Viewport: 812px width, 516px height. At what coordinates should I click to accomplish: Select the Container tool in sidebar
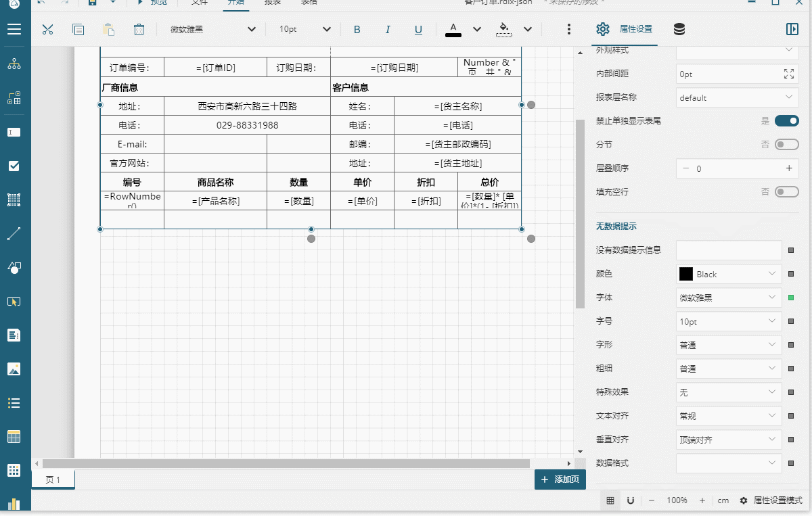[14, 200]
